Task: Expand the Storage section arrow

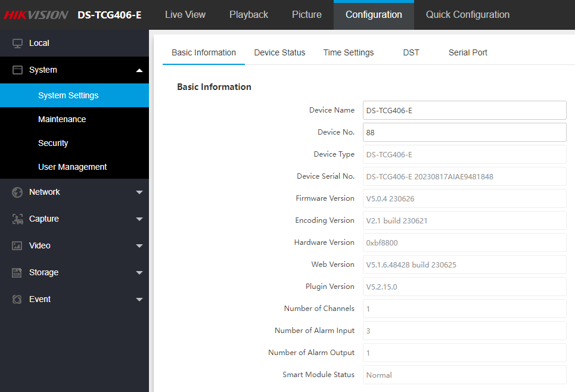Action: coord(139,273)
